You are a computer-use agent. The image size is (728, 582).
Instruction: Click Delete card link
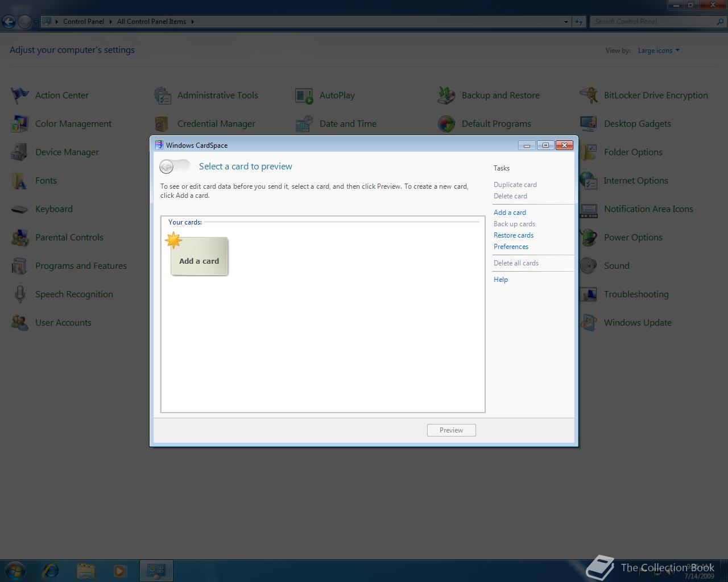point(510,196)
